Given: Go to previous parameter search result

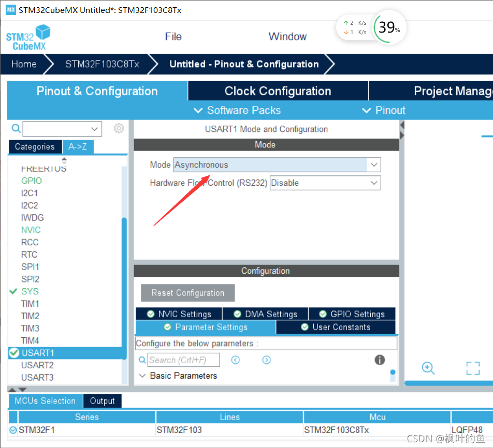Looking at the screenshot, I should [236, 360].
